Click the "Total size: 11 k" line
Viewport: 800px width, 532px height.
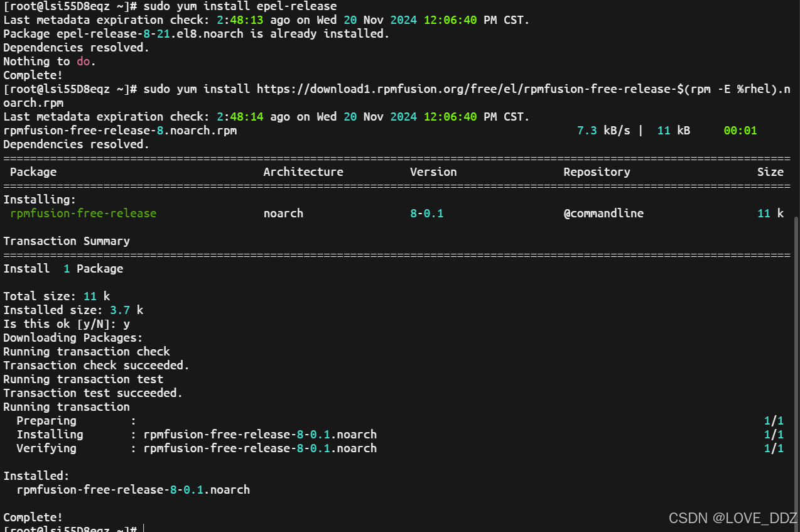pos(57,296)
